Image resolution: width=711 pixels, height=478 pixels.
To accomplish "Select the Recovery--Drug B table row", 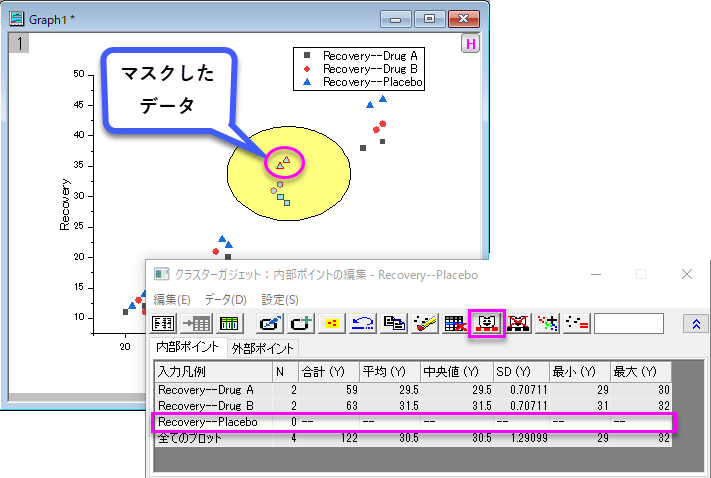I will [x=413, y=406].
